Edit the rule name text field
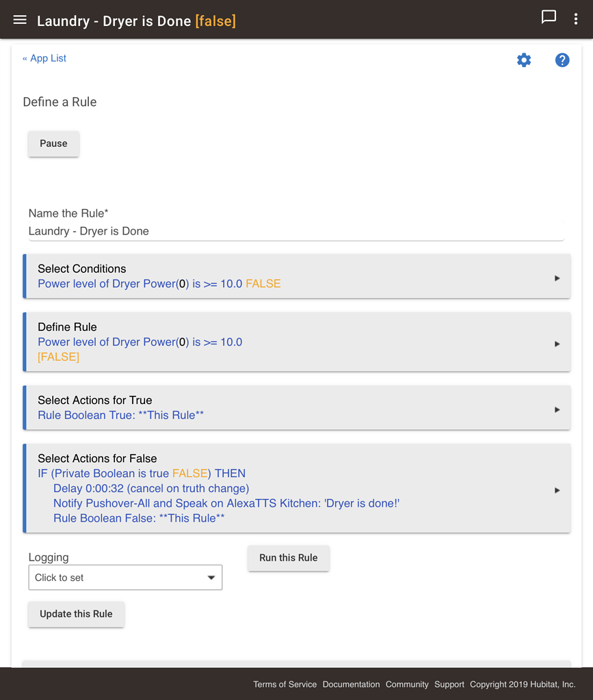The width and height of the screenshot is (593, 700). click(x=295, y=231)
